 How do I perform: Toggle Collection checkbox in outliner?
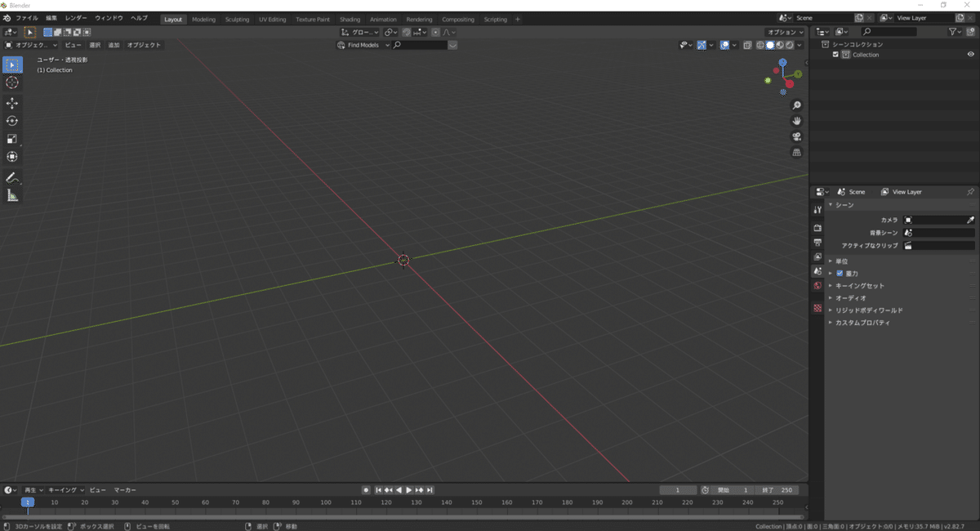pos(835,55)
